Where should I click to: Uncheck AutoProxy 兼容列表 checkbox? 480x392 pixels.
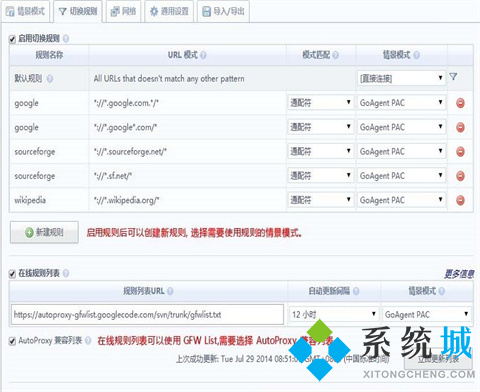pos(12,341)
